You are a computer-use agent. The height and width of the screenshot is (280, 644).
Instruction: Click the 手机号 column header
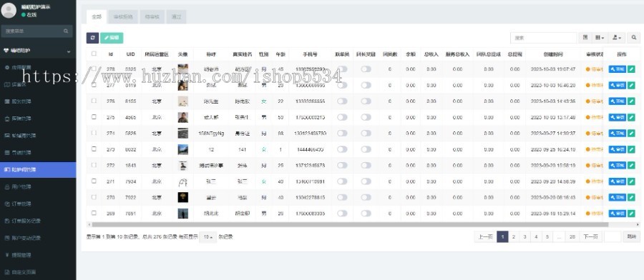click(x=310, y=54)
